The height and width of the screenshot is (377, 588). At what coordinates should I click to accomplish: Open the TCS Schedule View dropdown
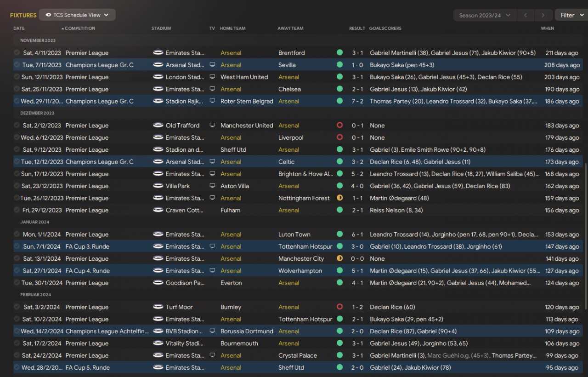[x=77, y=15]
